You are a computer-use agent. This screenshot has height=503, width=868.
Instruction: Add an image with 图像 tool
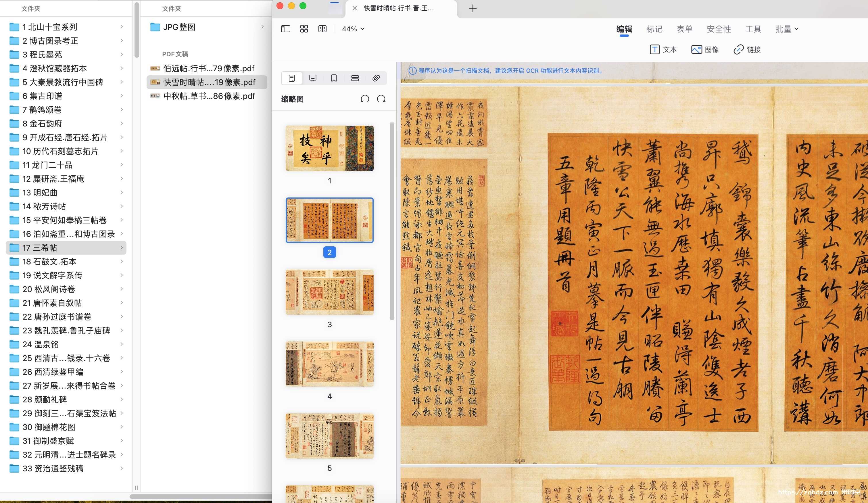click(x=705, y=50)
